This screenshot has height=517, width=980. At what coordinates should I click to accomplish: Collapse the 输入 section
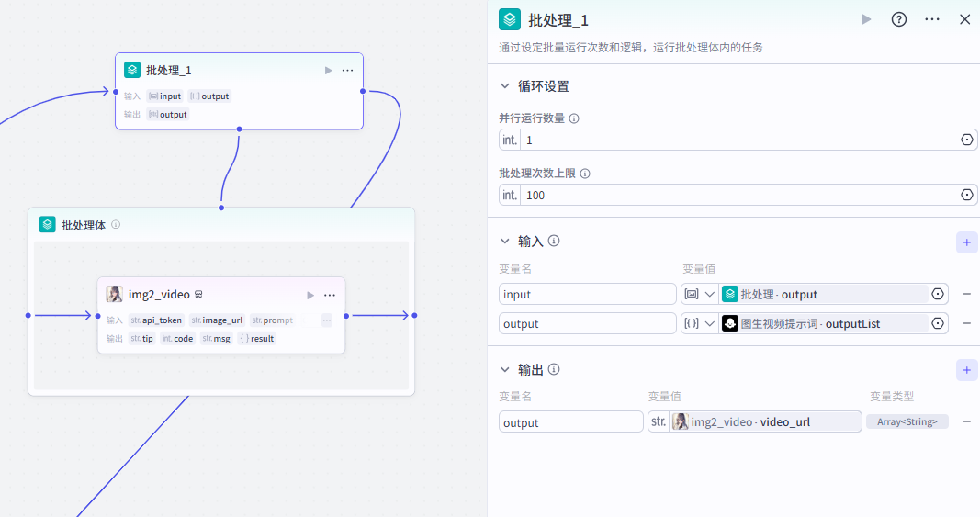click(505, 242)
